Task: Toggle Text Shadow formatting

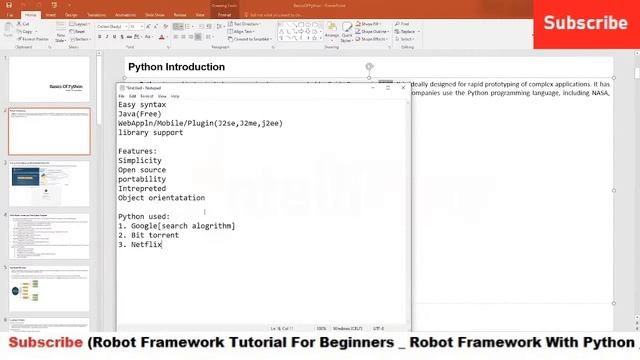Action: [122, 37]
